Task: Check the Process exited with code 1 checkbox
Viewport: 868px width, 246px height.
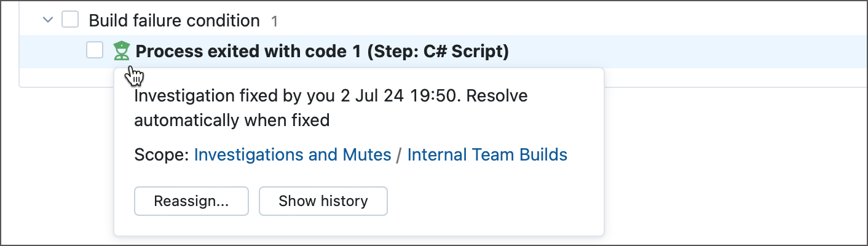Action: (x=95, y=51)
